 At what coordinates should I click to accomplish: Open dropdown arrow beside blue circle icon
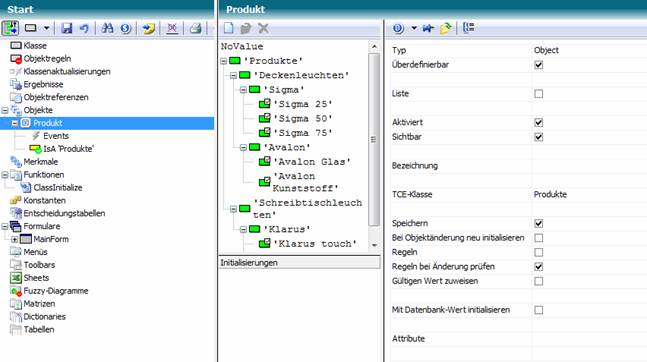(414, 28)
